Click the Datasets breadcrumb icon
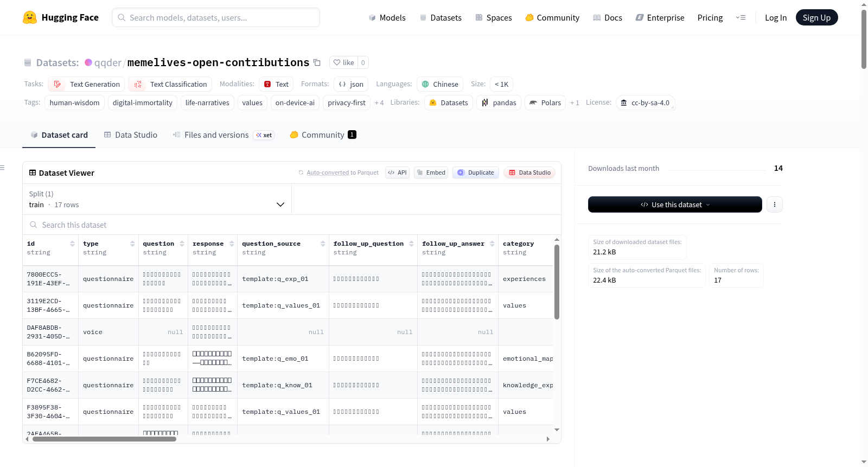The image size is (868, 467). pyautogui.click(x=28, y=63)
